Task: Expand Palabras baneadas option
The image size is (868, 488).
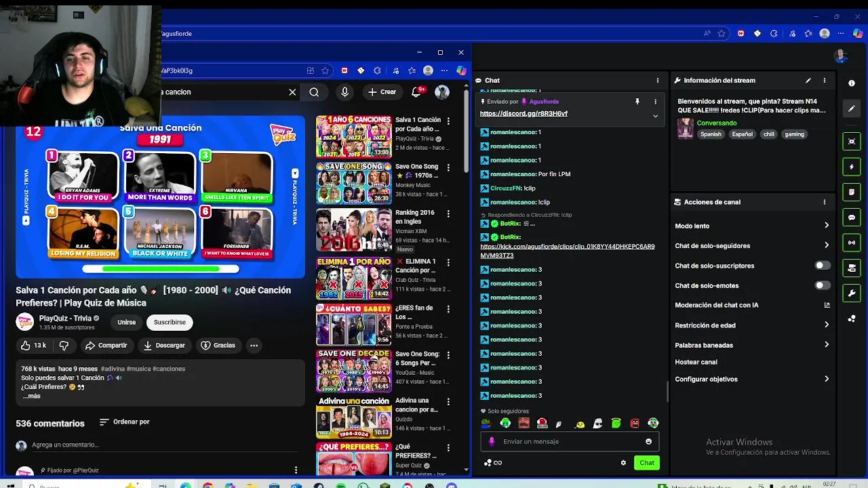Action: tap(753, 345)
